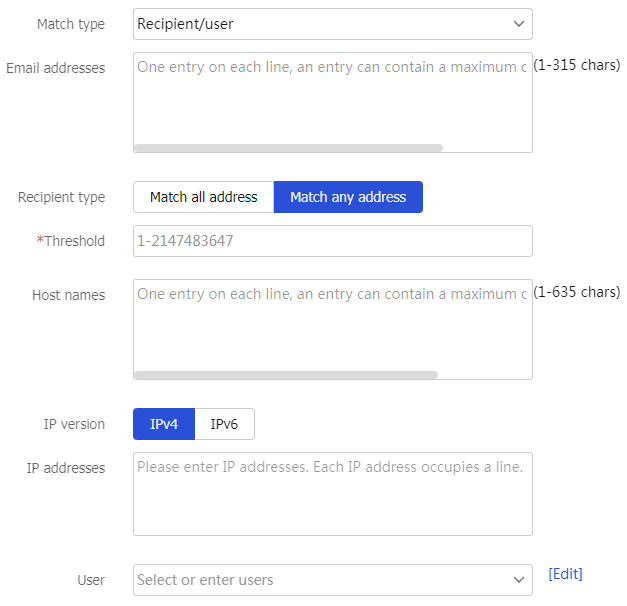Viewport: 627px width, 606px height.
Task: Choose IPv4 as IP version
Action: [164, 424]
